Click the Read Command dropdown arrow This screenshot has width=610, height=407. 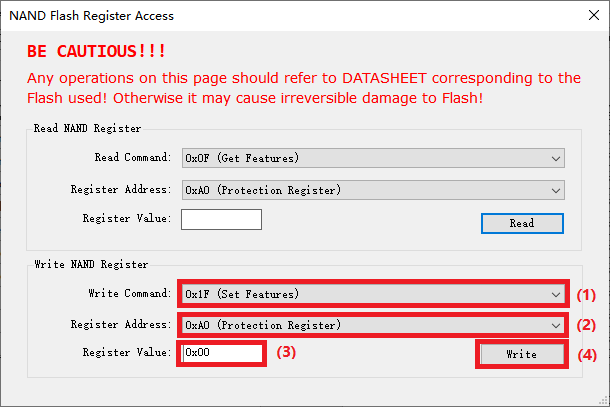coord(555,158)
